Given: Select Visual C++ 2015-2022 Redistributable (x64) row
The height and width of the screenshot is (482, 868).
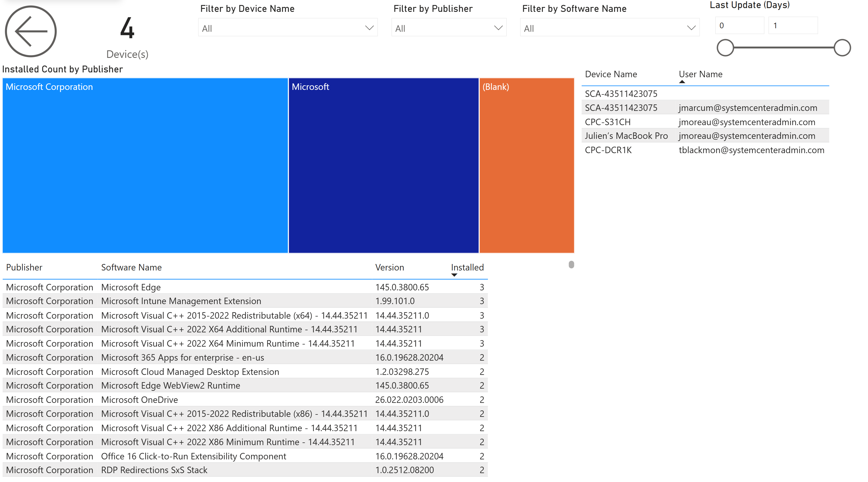Looking at the screenshot, I should pos(245,315).
